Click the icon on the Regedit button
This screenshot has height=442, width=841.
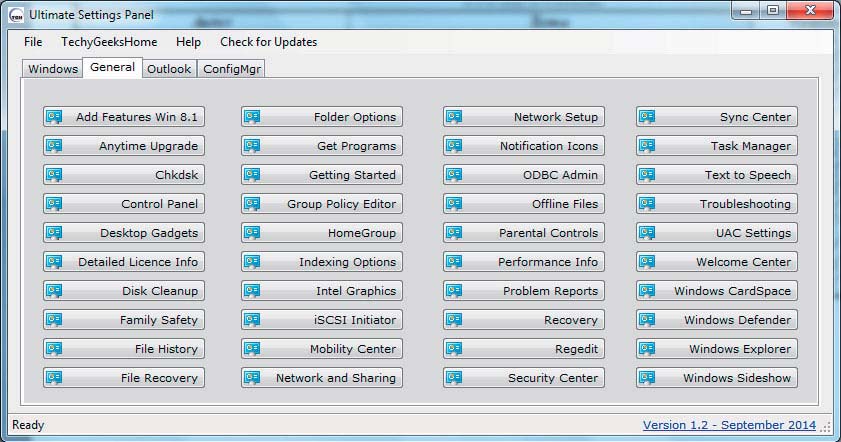click(454, 348)
